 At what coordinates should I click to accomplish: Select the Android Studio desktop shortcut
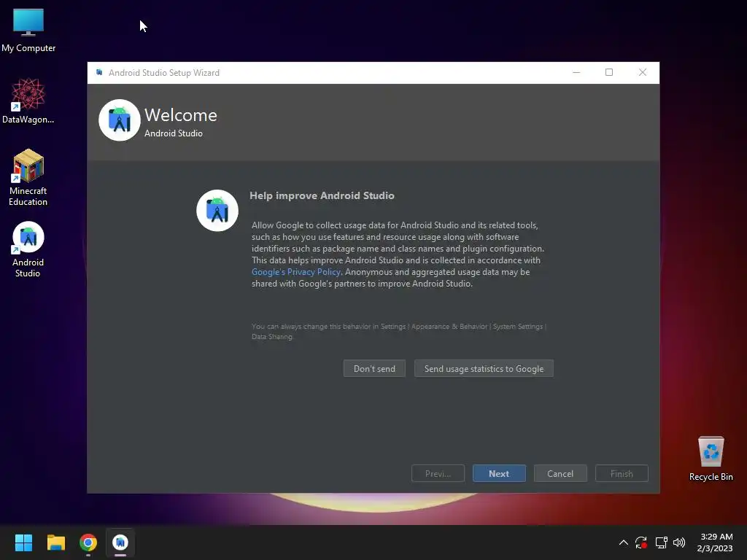click(x=28, y=249)
